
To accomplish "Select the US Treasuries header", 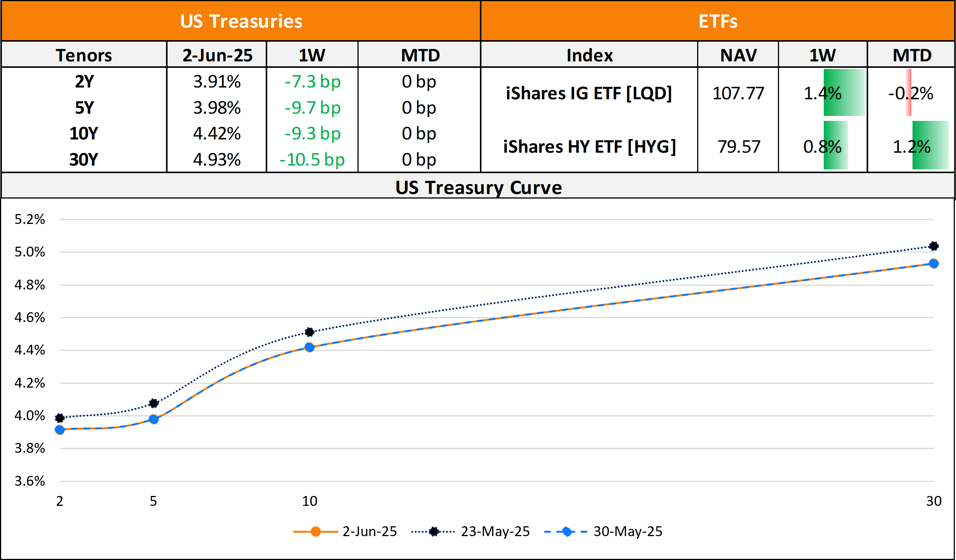I will click(x=241, y=21).
